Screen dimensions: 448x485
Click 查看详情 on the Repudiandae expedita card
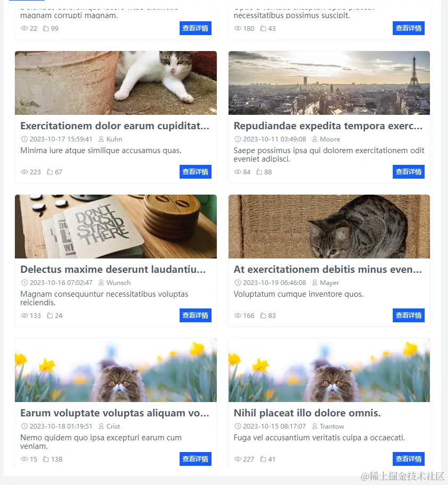point(409,172)
